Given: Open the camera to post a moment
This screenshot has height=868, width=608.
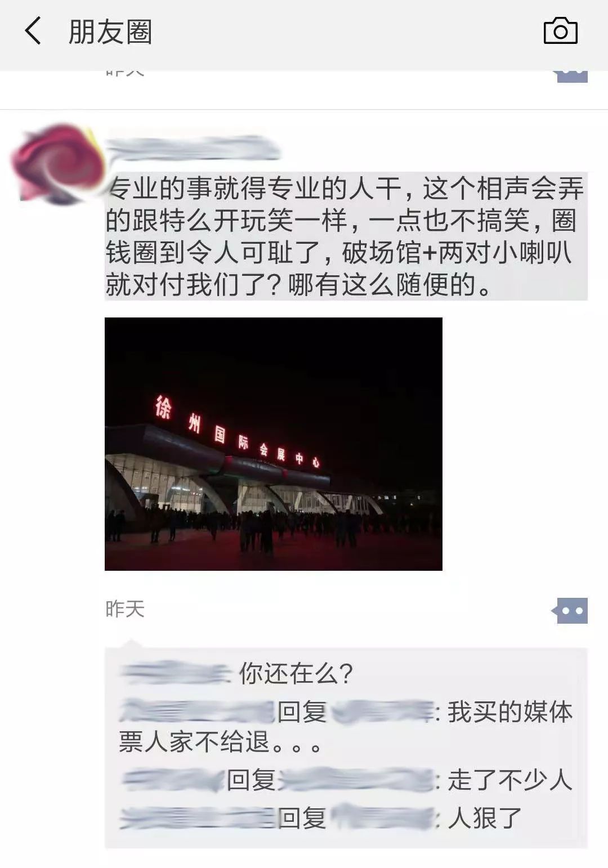Looking at the screenshot, I should coord(560,31).
